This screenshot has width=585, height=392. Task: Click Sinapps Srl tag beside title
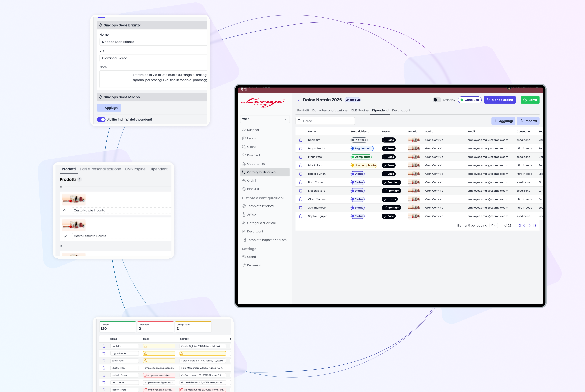352,100
